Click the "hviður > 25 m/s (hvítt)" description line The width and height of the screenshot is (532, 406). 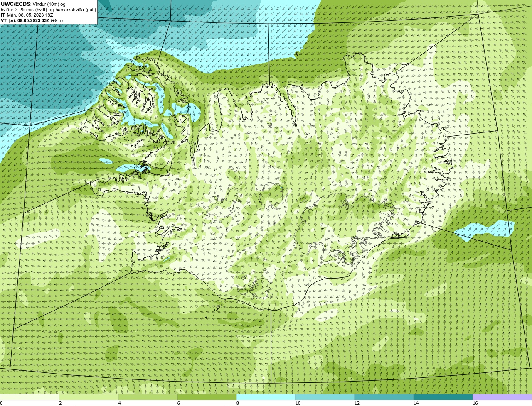coord(48,10)
